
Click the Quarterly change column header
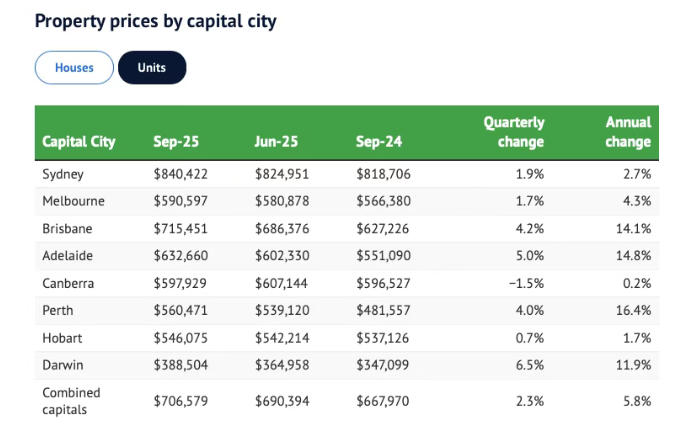point(514,132)
